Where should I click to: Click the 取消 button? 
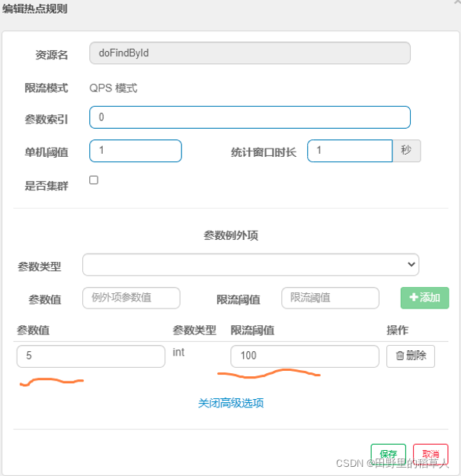[x=431, y=454]
